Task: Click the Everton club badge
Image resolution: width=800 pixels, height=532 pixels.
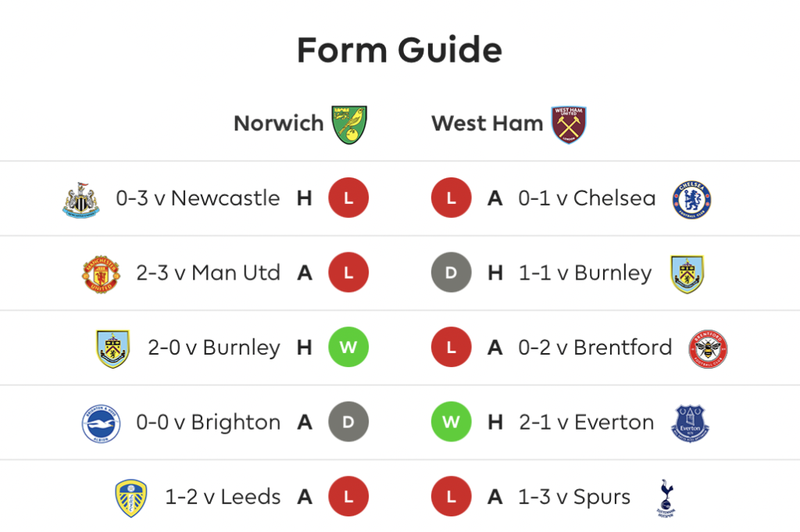Action: (x=690, y=423)
